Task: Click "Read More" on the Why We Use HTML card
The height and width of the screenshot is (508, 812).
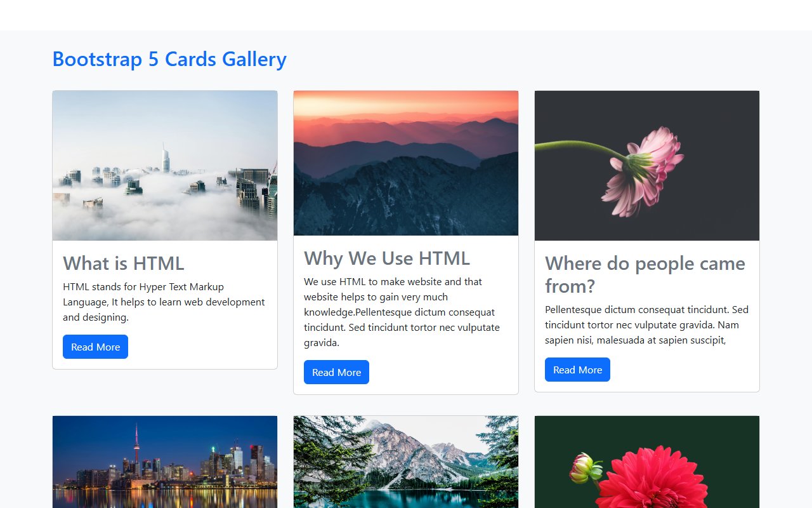Action: click(x=336, y=372)
